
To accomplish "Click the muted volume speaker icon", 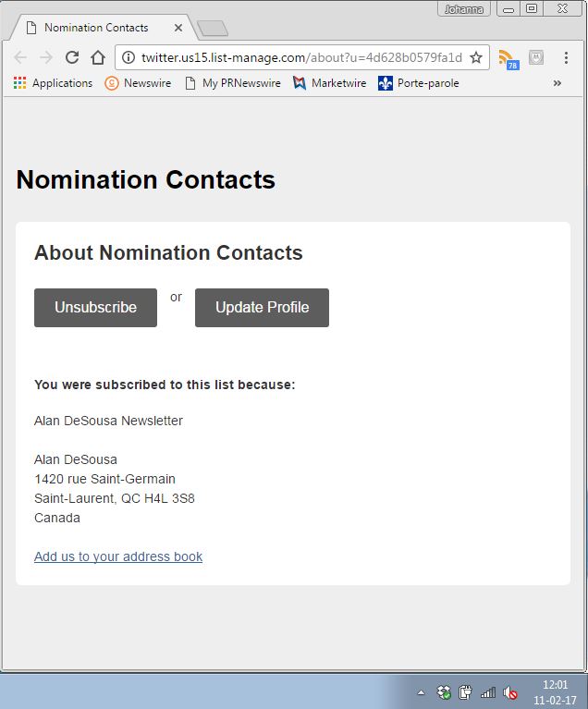I will click(x=510, y=692).
